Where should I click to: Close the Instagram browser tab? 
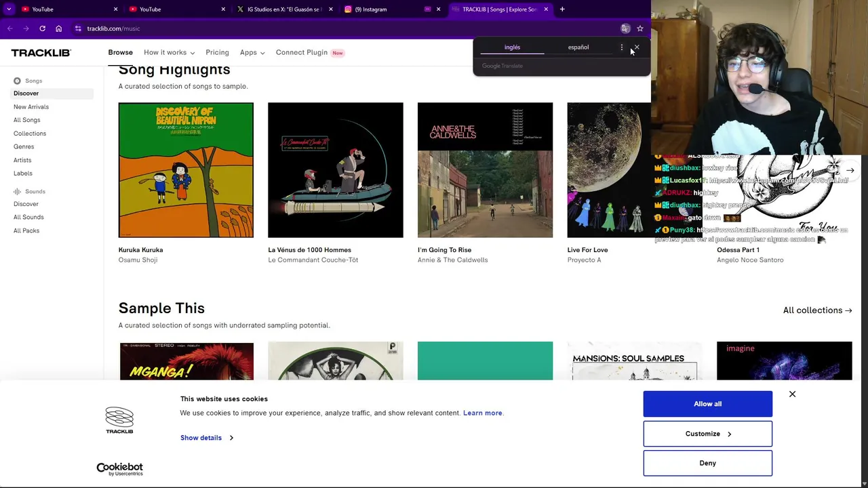438,9
